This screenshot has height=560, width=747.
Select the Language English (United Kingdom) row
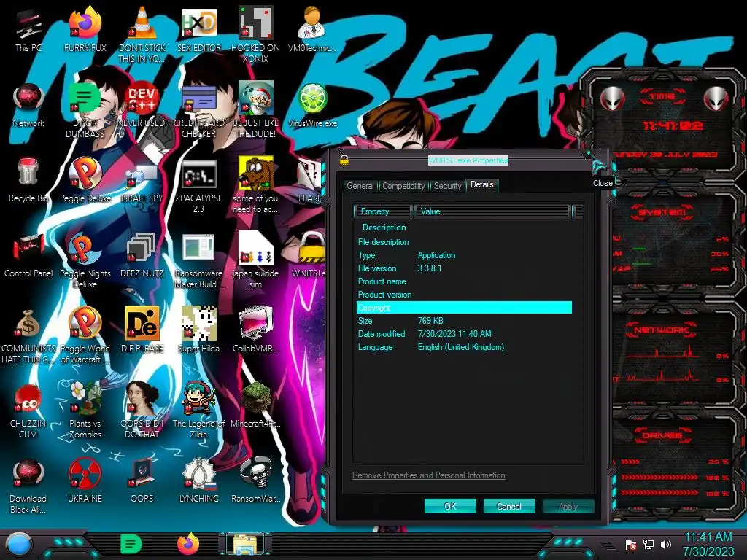point(464,347)
